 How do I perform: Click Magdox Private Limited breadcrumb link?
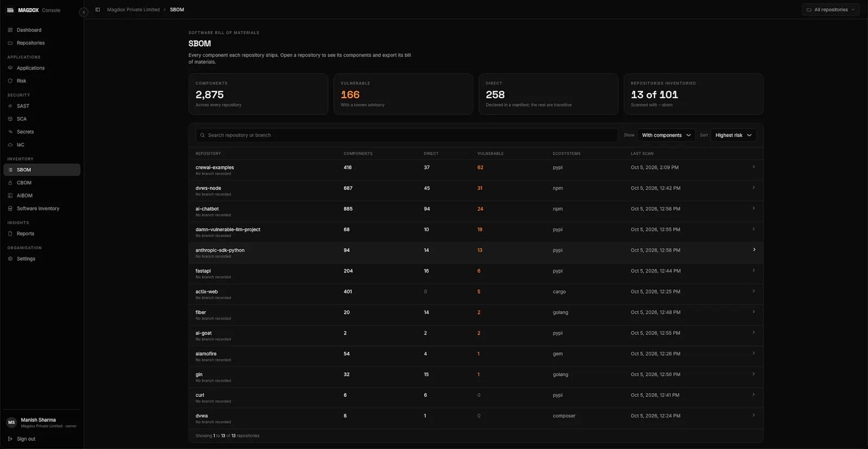point(133,10)
